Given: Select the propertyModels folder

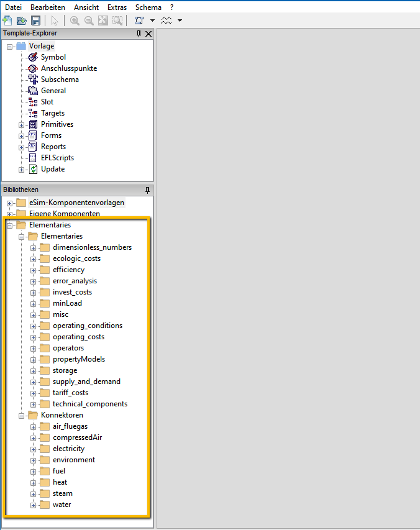Looking at the screenshot, I should point(79,359).
